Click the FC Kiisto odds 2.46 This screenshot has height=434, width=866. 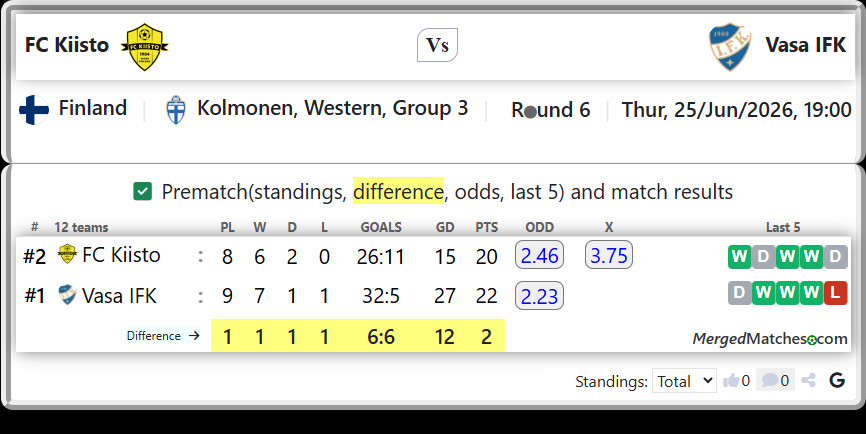pyautogui.click(x=540, y=255)
